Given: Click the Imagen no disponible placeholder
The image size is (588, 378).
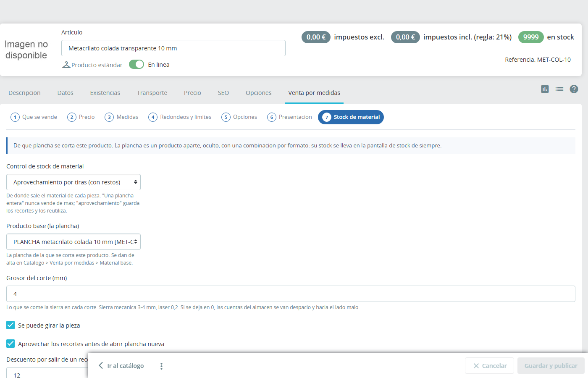Looking at the screenshot, I should point(26,50).
